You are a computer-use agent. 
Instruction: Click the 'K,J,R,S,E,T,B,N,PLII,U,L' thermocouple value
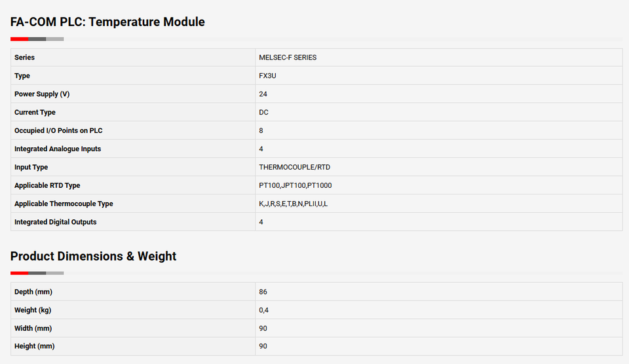(x=294, y=204)
